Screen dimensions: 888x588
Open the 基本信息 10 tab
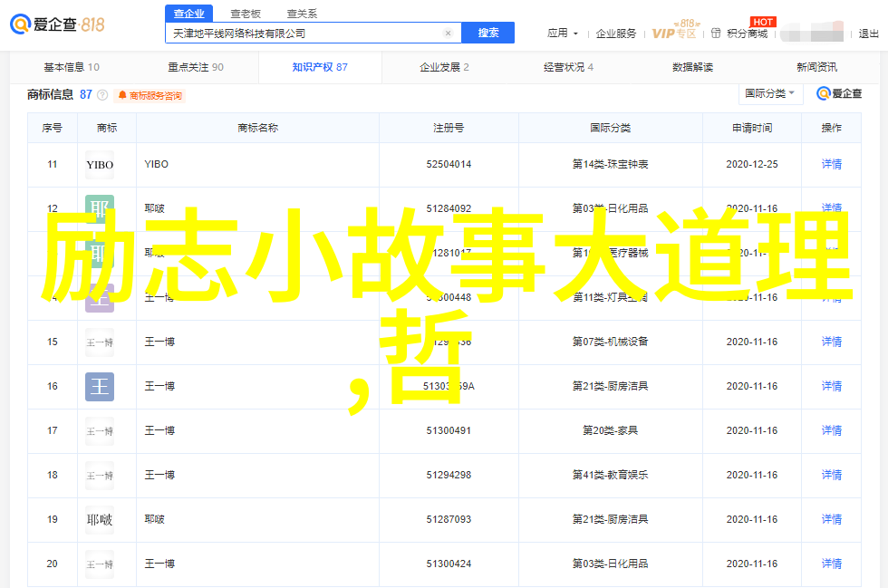point(72,67)
